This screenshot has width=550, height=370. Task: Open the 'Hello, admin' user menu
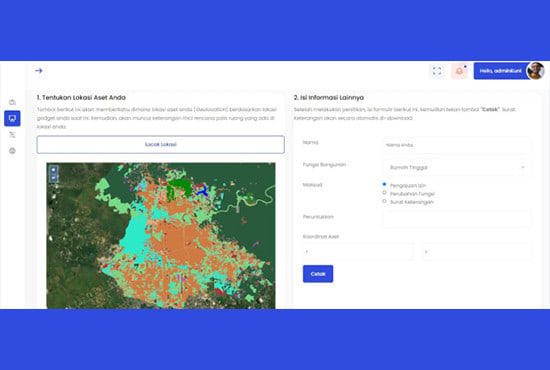pyautogui.click(x=501, y=71)
